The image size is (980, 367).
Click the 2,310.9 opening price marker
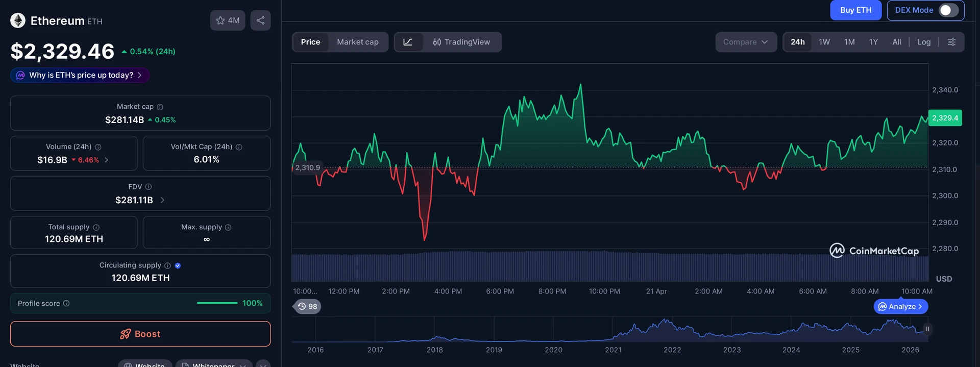(307, 167)
